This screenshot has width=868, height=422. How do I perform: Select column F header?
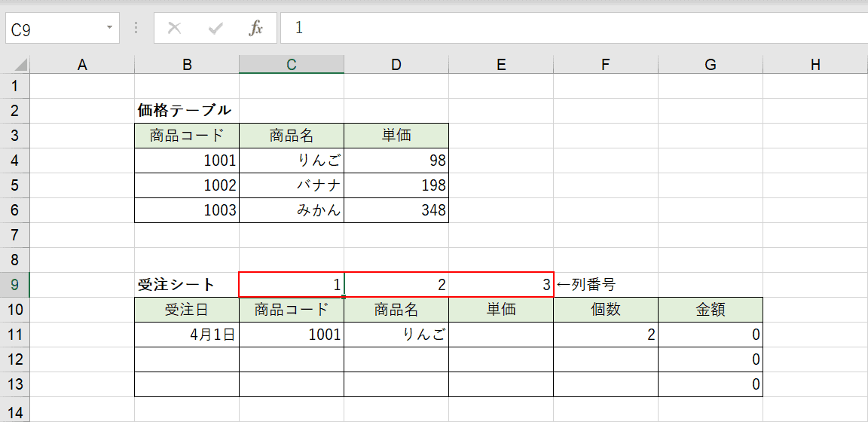(x=606, y=66)
